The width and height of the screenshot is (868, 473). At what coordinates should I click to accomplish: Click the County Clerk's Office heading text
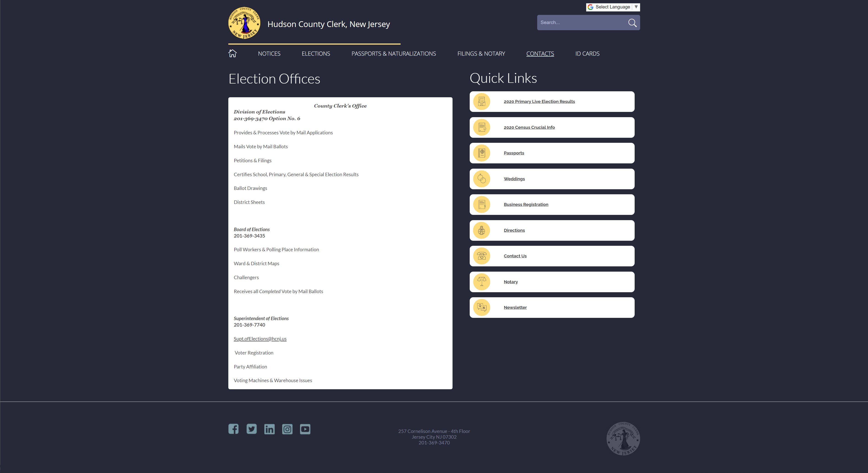tap(340, 106)
